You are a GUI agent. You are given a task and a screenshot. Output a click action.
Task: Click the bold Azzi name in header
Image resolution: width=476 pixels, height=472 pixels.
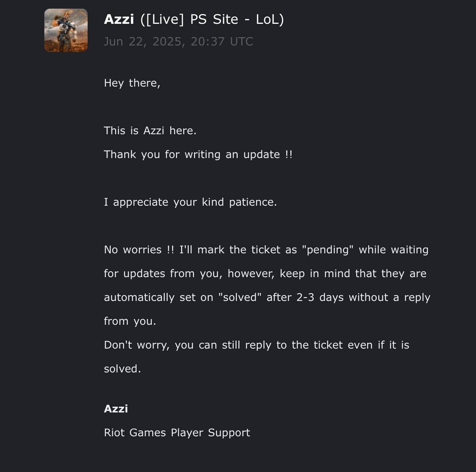[119, 19]
